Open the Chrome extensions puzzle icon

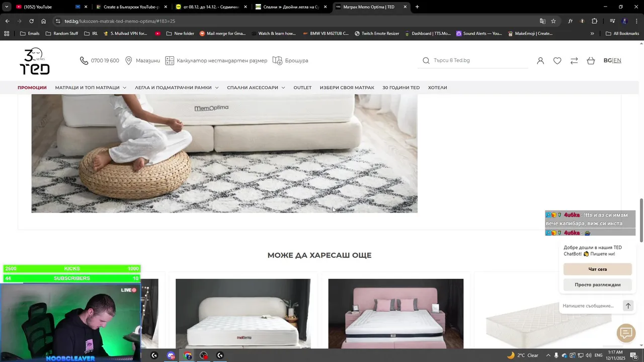point(595,21)
